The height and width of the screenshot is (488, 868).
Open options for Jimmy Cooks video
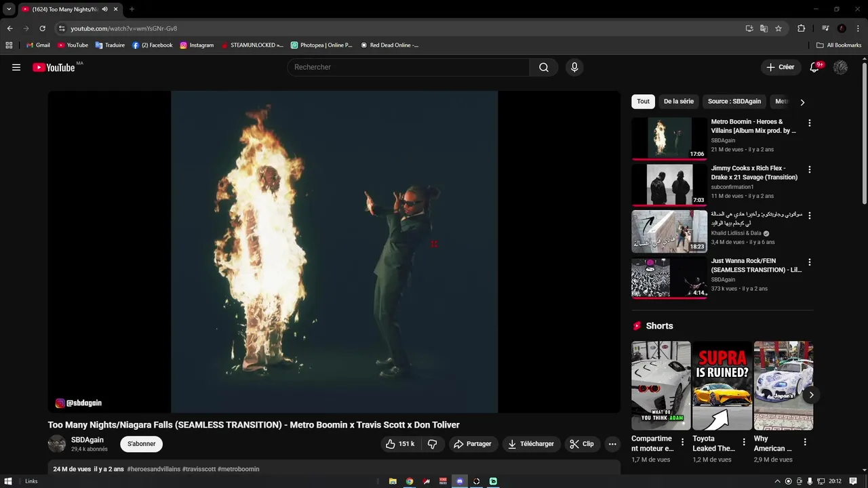(x=809, y=169)
